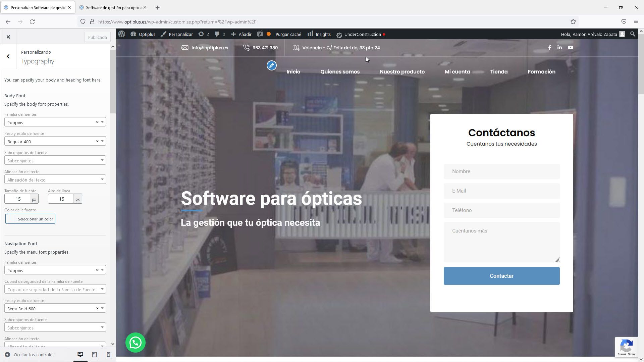Open the Optiplus dashboard menu
Viewport: 644px width, 362px height.
click(x=143, y=34)
